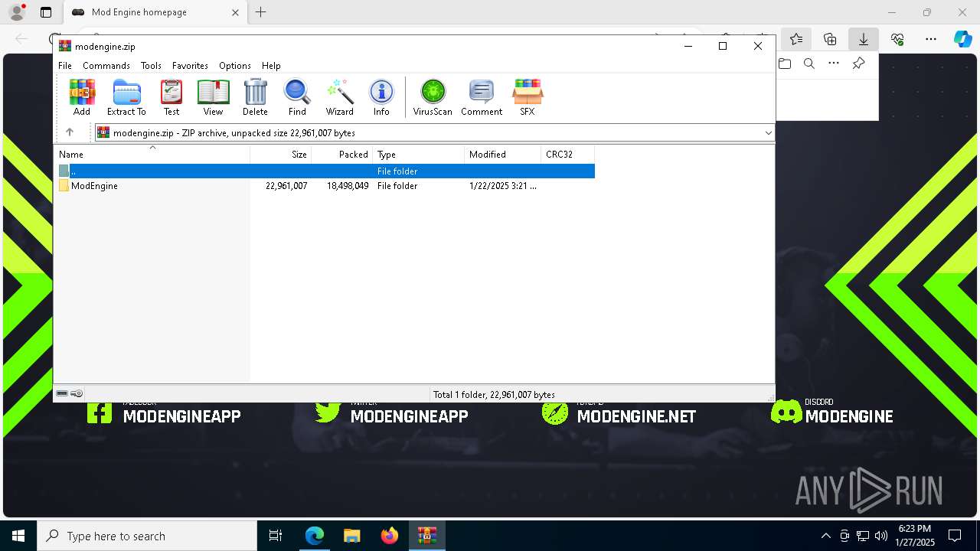Run VirusScan on the archive

(433, 97)
